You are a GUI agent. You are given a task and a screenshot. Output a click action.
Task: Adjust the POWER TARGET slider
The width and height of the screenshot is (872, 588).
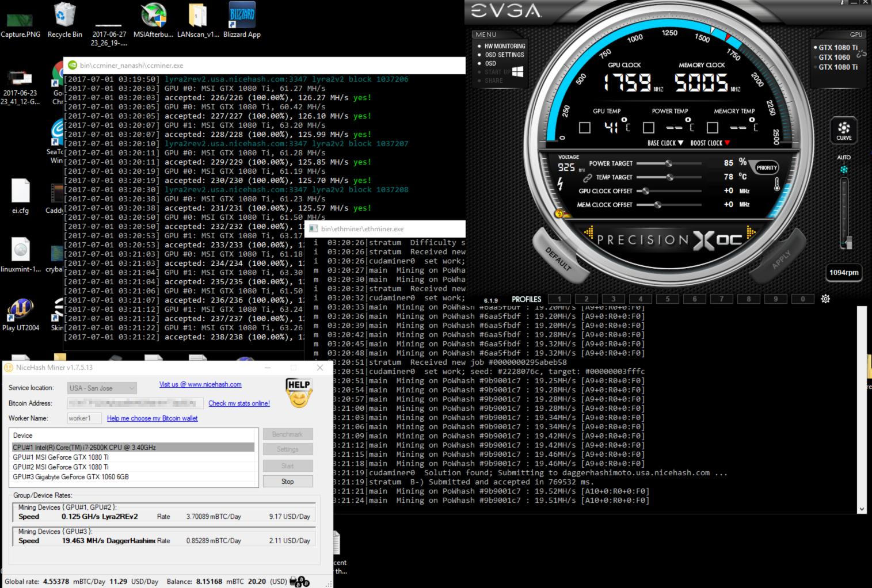pos(669,163)
